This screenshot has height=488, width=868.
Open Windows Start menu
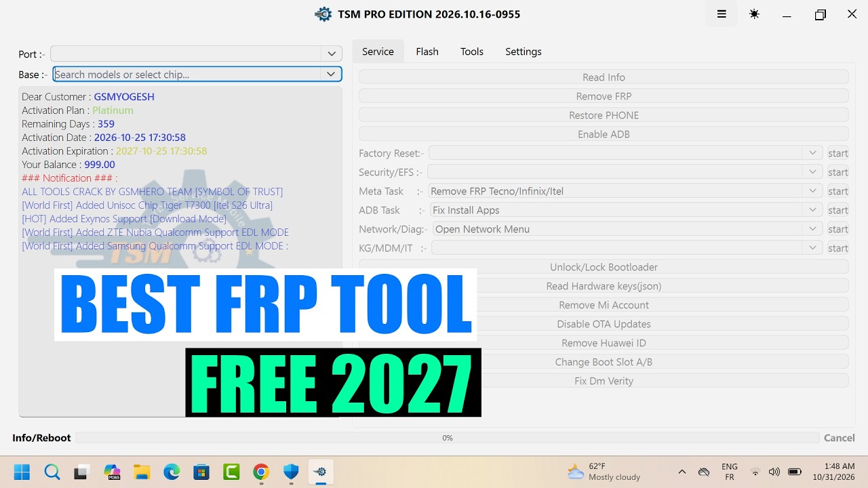coord(22,472)
